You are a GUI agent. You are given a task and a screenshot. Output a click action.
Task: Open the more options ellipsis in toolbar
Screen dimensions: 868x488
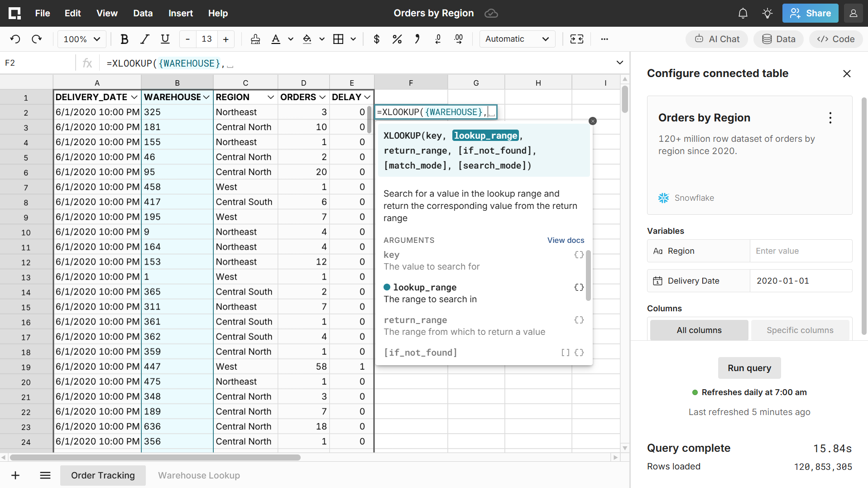click(x=604, y=39)
